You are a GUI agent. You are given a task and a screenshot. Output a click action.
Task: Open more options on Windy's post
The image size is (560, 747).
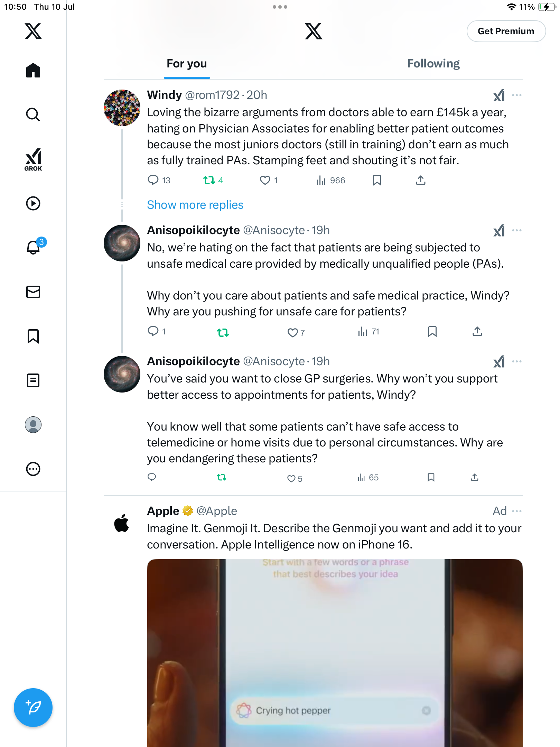(517, 95)
